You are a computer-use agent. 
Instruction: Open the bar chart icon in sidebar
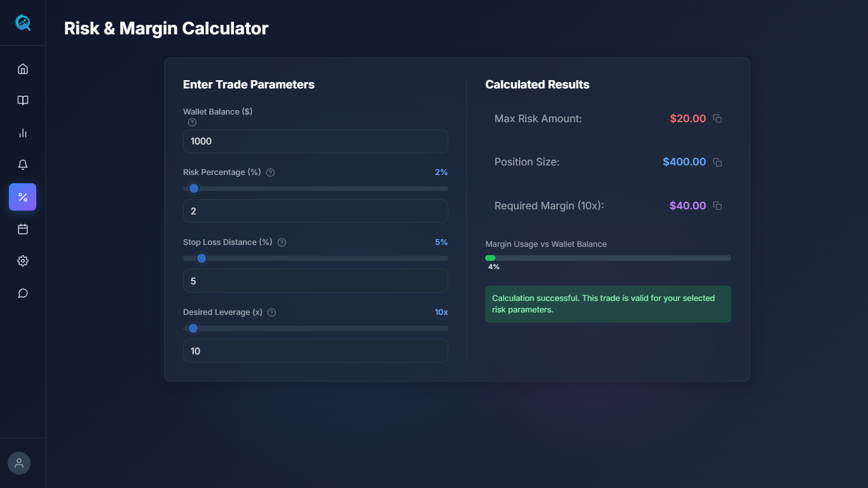[x=23, y=133]
